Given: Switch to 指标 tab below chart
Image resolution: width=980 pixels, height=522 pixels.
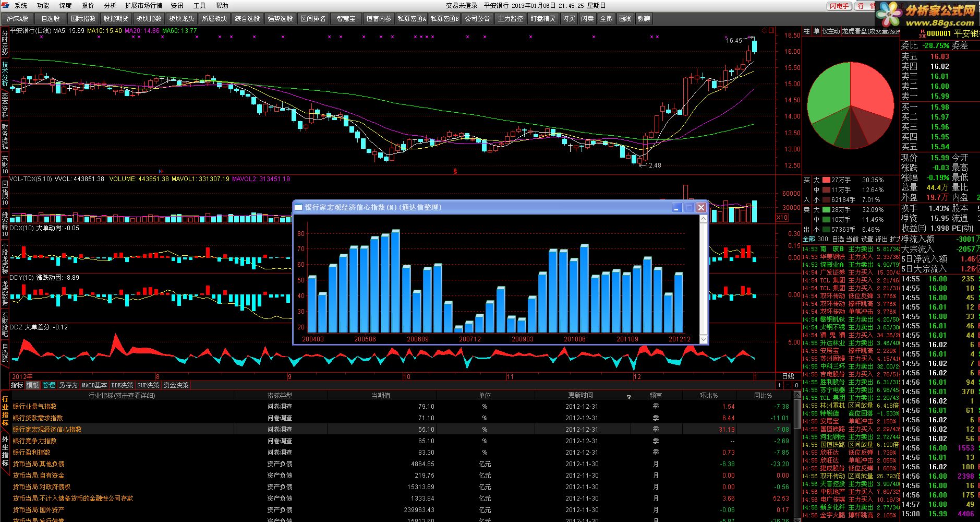Looking at the screenshot, I should [x=17, y=385].
